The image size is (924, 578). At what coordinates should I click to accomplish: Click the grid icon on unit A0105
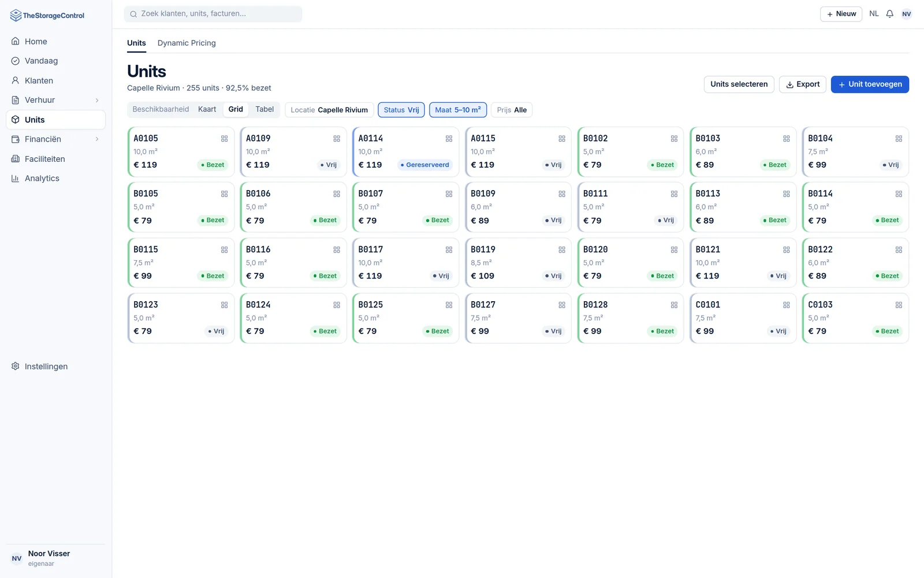click(224, 139)
